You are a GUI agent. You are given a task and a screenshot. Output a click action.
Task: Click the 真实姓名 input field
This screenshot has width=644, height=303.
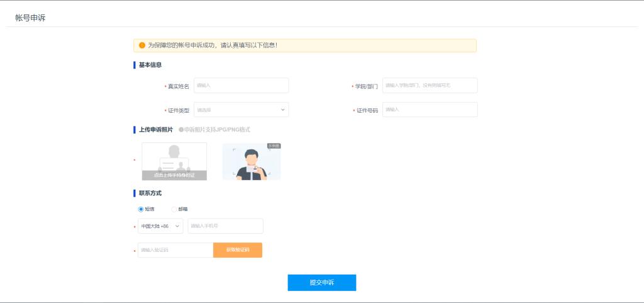(241, 86)
